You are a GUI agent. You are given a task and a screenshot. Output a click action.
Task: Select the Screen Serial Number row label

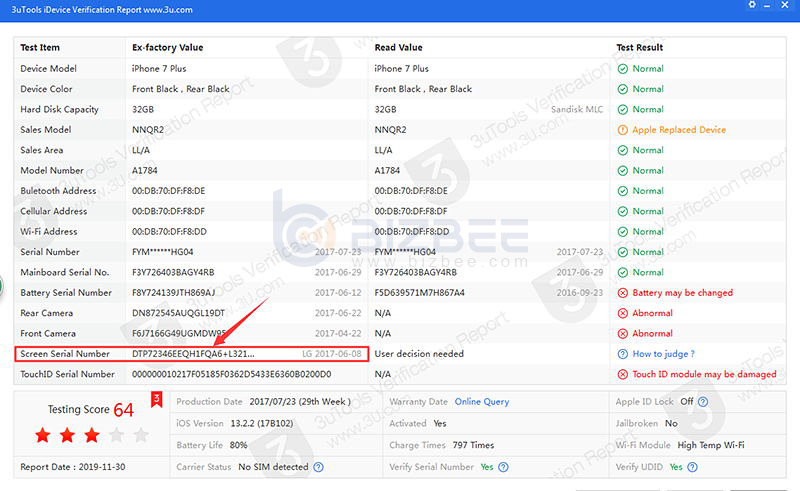pos(65,354)
